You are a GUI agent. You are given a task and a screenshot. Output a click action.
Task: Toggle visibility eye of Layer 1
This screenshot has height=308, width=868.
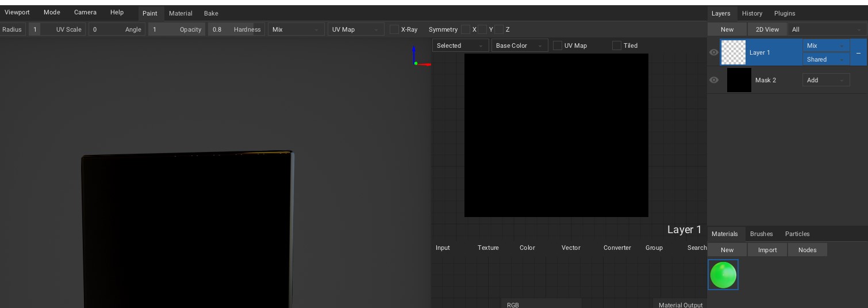[714, 52]
